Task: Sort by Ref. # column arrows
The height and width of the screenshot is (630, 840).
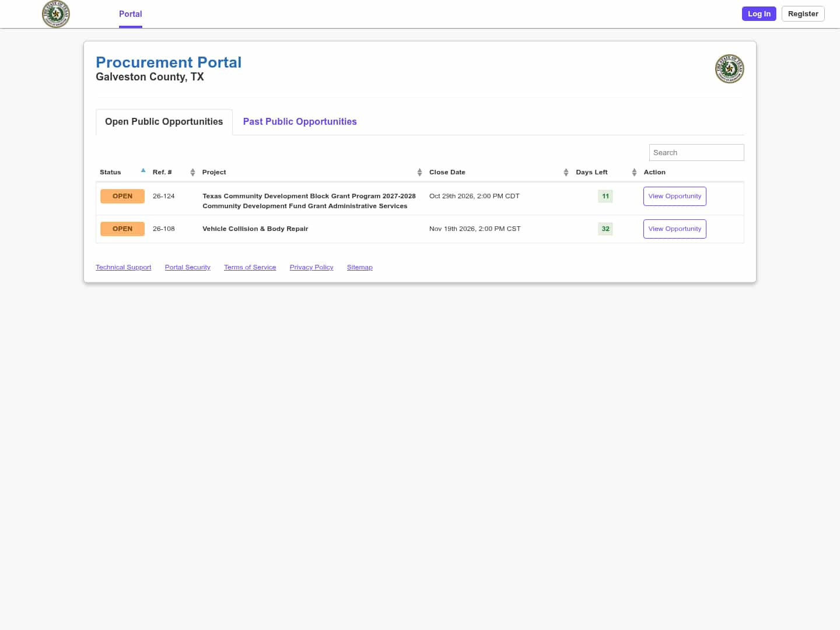Action: pyautogui.click(x=192, y=172)
